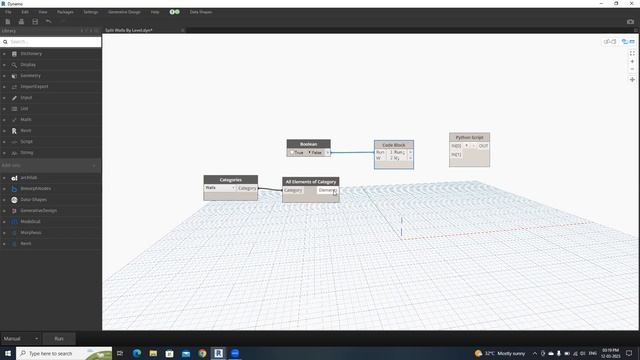
Task: Expand the Dictionary library category
Action: click(4, 53)
